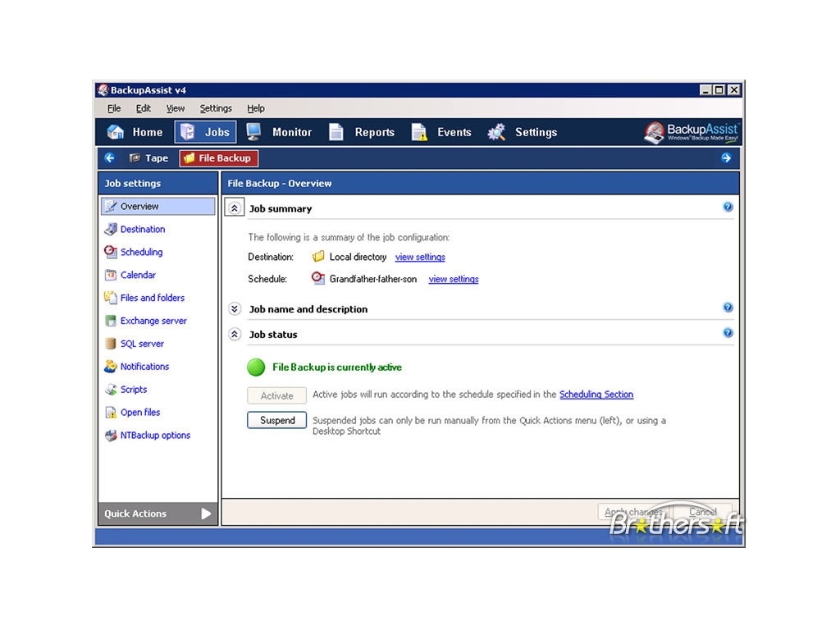Click the Destination drive icon
The image size is (840, 630).
click(x=111, y=230)
